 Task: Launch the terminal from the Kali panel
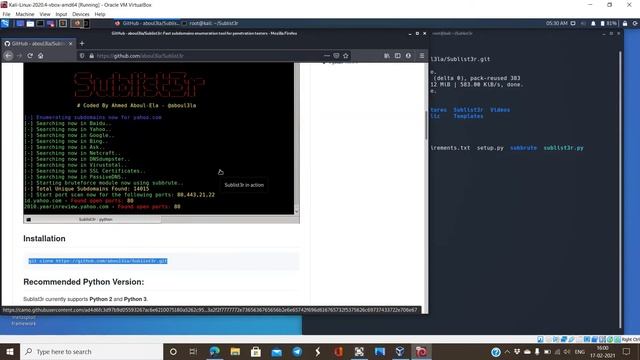tap(40, 23)
